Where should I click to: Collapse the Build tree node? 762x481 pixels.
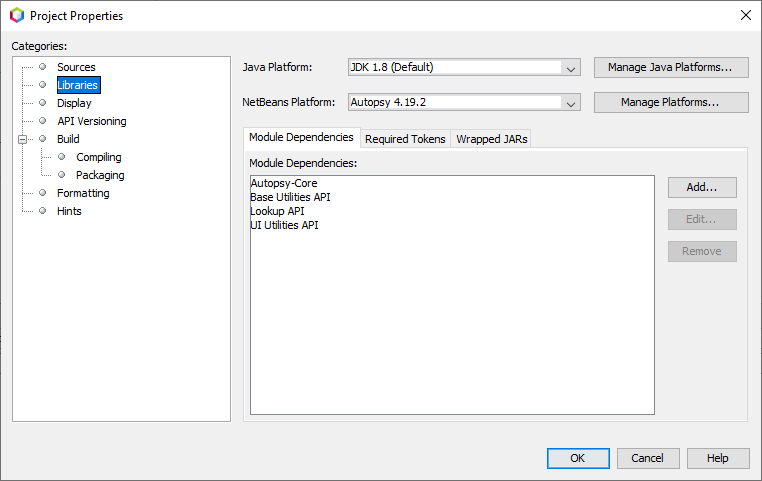[x=23, y=139]
